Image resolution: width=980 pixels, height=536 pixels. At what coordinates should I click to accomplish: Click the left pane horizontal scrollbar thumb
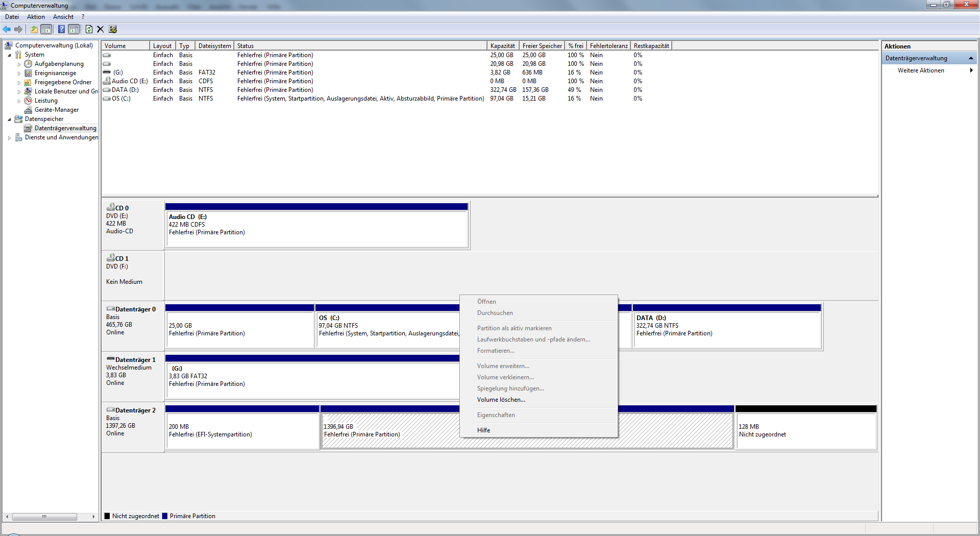pos(44,517)
